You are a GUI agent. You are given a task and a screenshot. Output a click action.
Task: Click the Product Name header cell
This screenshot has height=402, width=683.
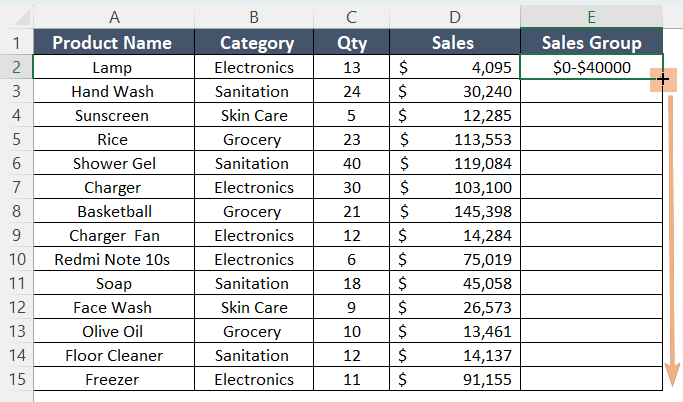click(114, 43)
